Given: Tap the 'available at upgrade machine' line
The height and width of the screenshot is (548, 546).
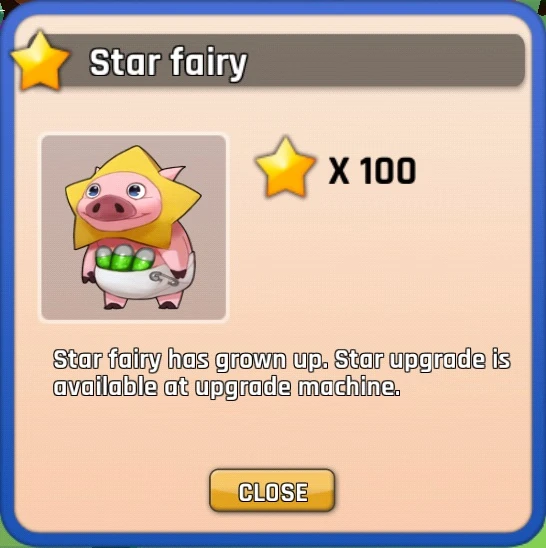Looking at the screenshot, I should click(227, 387).
